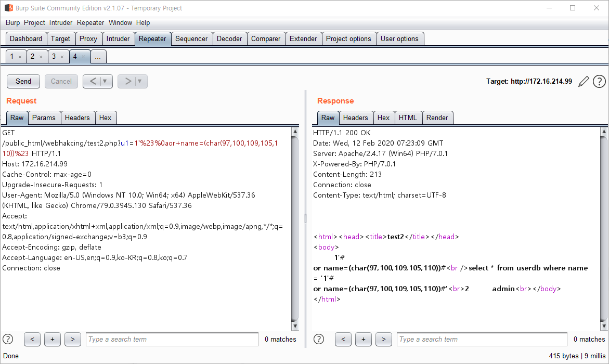Viewport: 609px width, 364px height.
Task: Go to previous request in history
Action: (93, 81)
